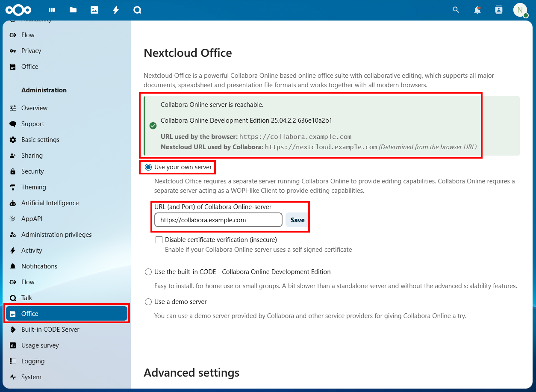Go to Security in Administration sidebar
536x392 pixels.
point(32,171)
